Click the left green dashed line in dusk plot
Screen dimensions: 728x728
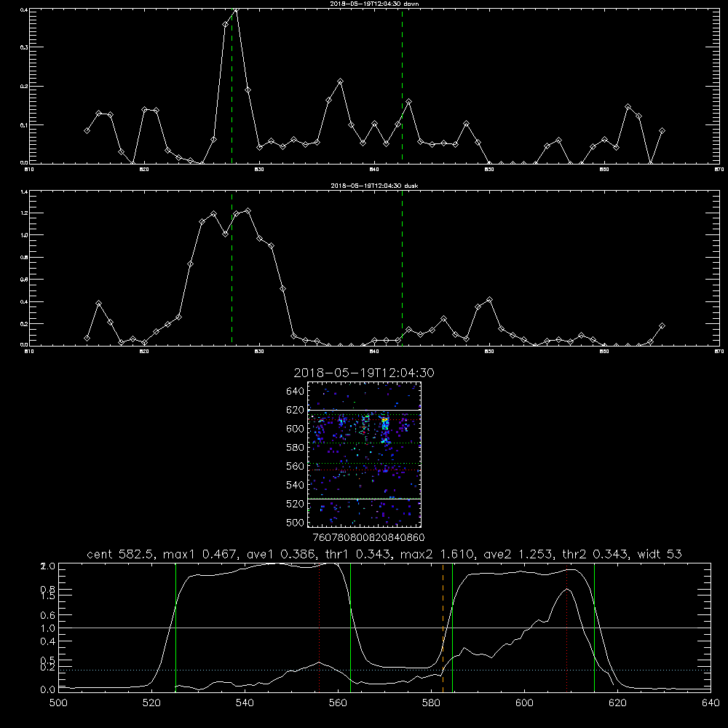coord(232,269)
